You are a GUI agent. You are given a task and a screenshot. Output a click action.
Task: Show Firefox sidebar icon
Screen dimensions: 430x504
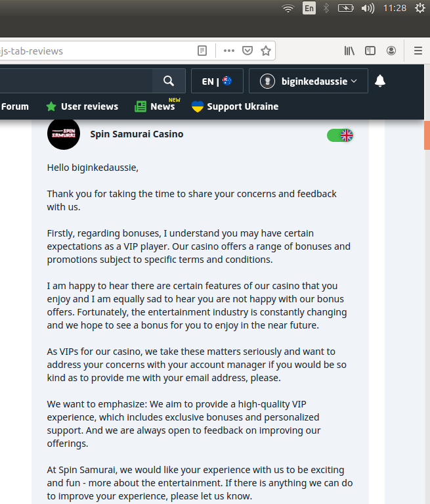[x=370, y=51]
